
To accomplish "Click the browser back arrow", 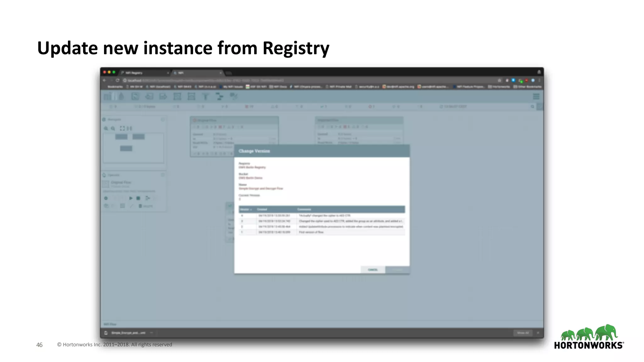I will [x=105, y=80].
